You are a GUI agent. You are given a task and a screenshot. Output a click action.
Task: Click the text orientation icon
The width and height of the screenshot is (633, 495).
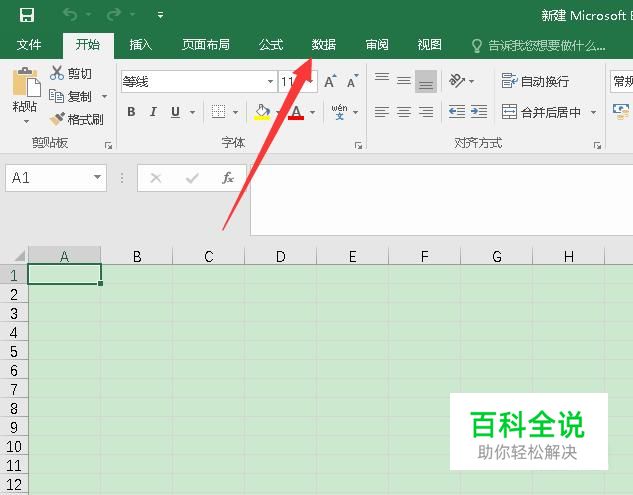(457, 81)
